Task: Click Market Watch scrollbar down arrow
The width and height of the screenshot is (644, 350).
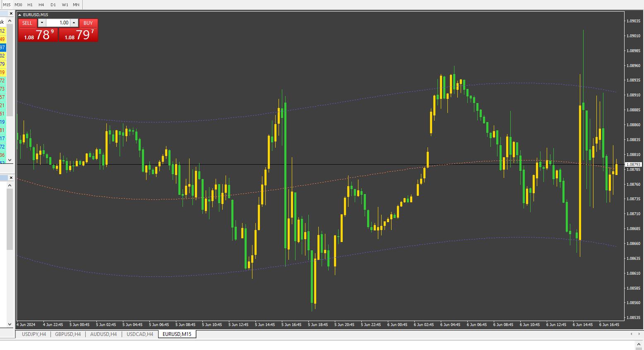Action: pos(10,160)
